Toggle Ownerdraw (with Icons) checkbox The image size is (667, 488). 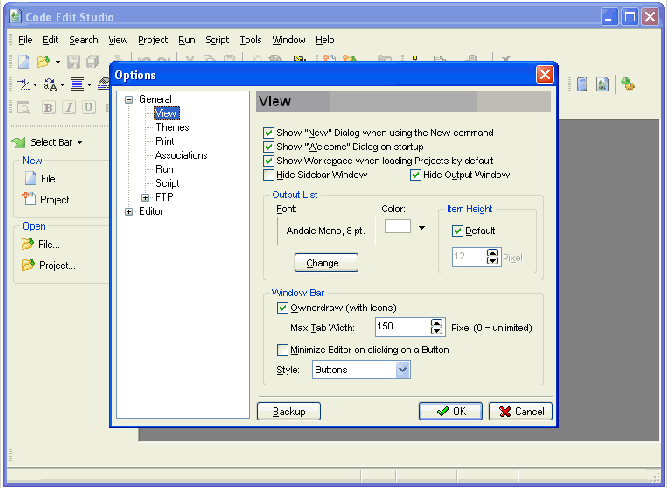[x=282, y=308]
